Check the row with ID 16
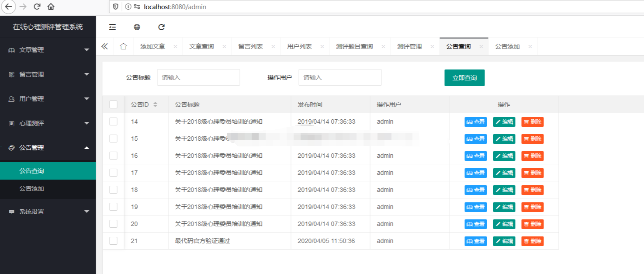The height and width of the screenshot is (274, 644). [x=114, y=156]
